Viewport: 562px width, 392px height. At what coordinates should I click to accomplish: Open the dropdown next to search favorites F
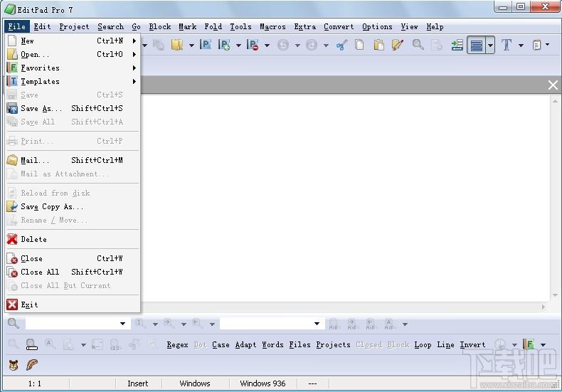click(543, 345)
